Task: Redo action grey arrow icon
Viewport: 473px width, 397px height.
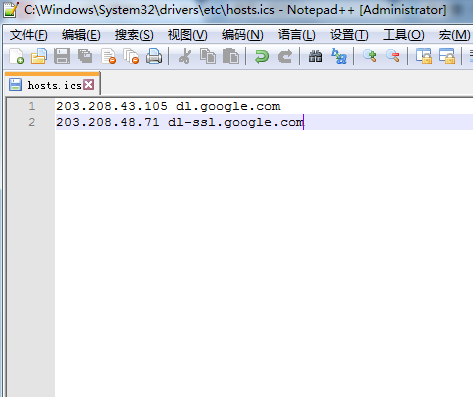Action: tap(285, 56)
